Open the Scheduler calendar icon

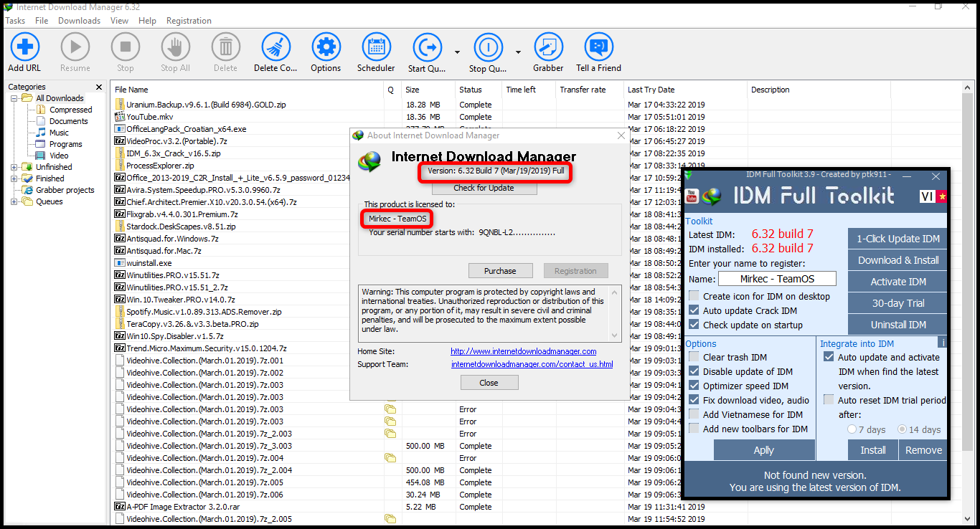pos(376,47)
